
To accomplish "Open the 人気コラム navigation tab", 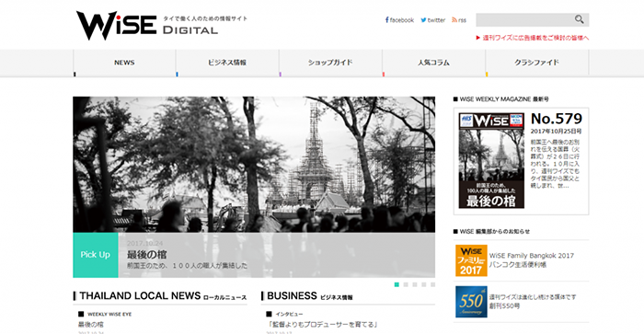I will pos(433,63).
